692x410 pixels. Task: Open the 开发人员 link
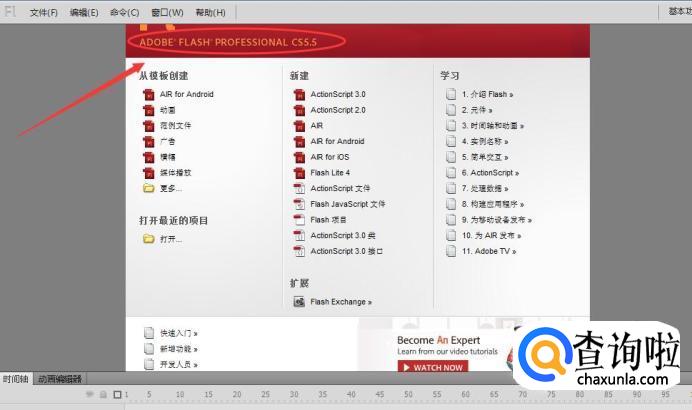click(179, 365)
